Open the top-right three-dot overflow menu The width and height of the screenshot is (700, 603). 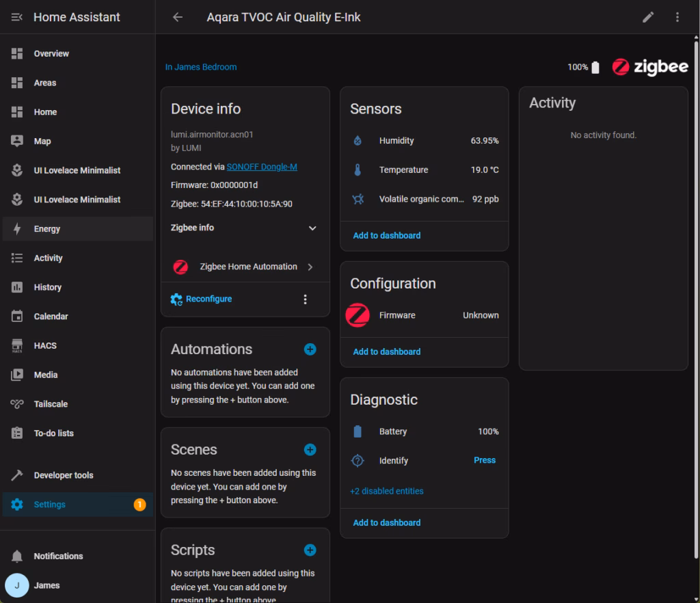tap(677, 17)
